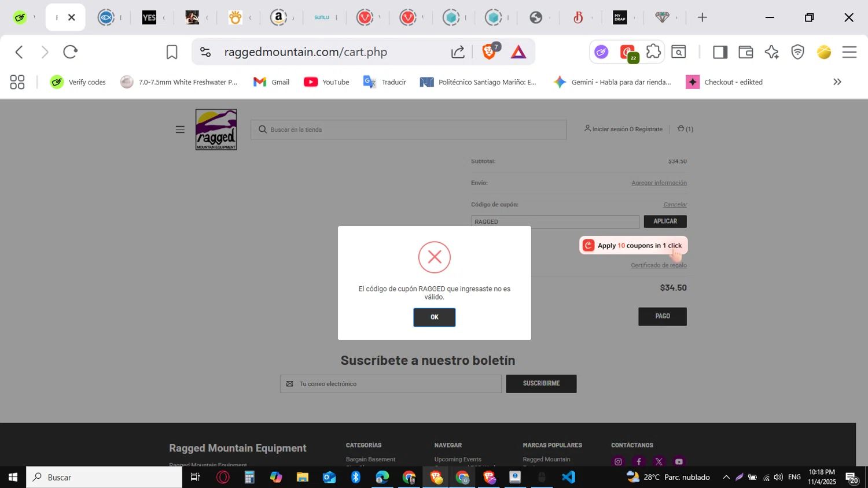Open the Bargain Basement category link

pos(370,460)
